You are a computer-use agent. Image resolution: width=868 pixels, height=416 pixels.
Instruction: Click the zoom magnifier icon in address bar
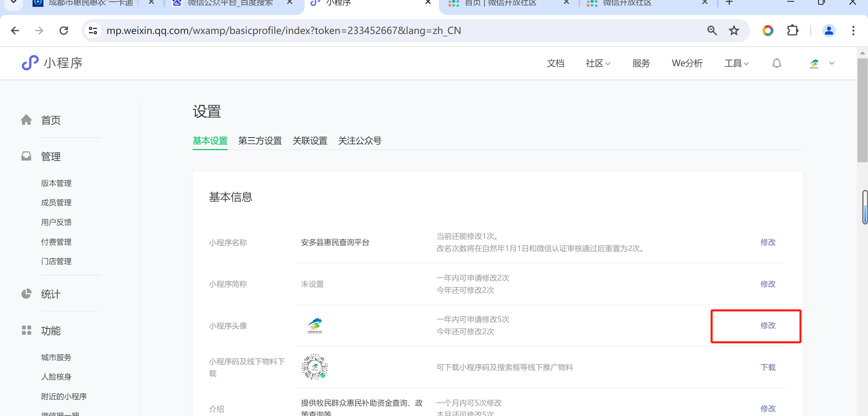point(712,31)
